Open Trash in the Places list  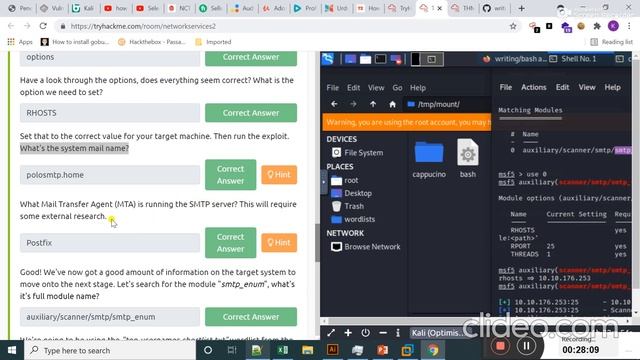347,206
